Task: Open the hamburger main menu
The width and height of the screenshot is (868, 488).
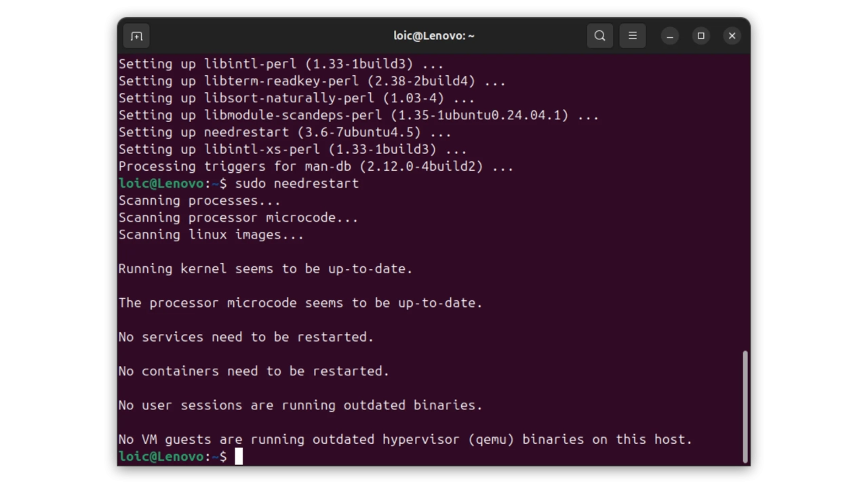Action: coord(633,36)
